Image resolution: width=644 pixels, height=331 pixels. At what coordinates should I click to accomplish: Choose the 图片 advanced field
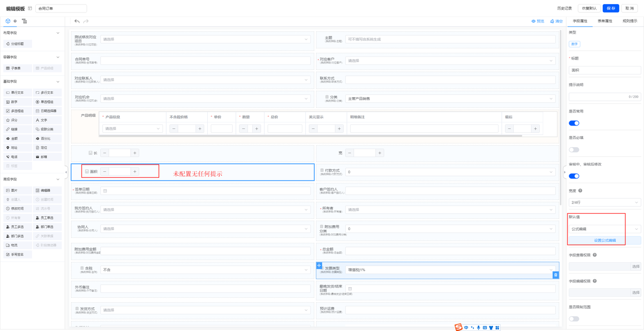click(18, 190)
